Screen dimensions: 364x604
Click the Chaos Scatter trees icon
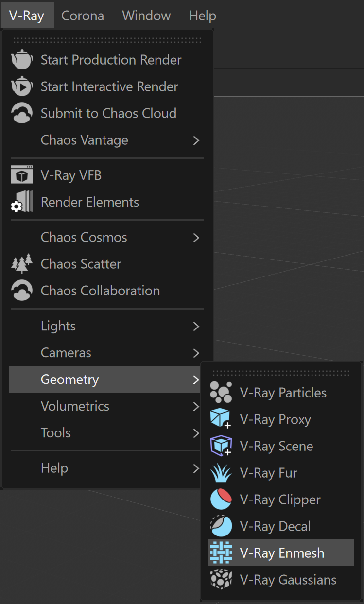pos(22,264)
